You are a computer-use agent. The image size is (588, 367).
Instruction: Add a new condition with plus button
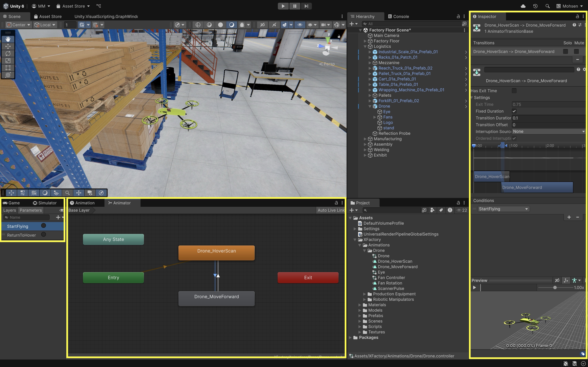(x=569, y=217)
